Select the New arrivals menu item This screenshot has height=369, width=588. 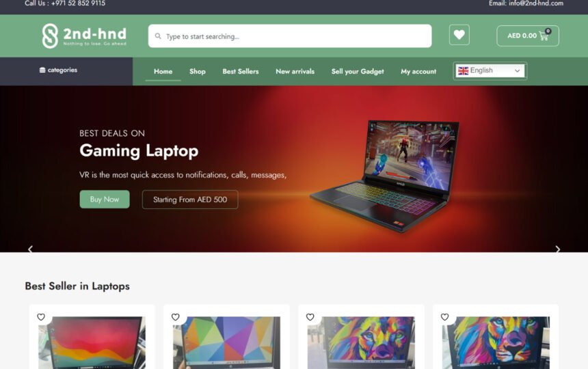(295, 72)
